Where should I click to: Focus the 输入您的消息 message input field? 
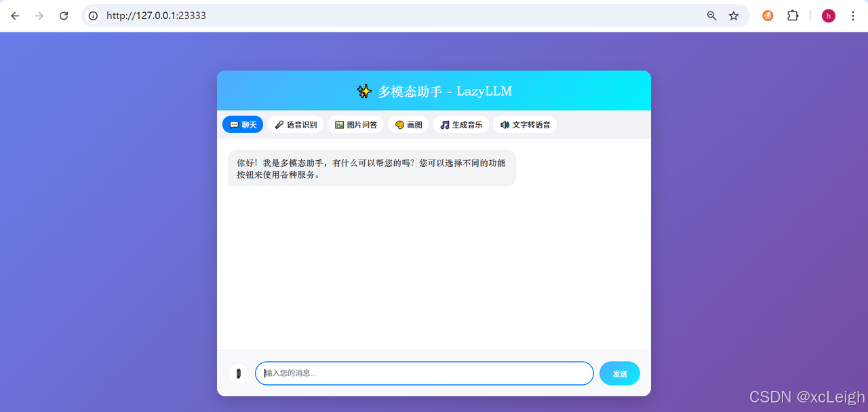(x=425, y=373)
